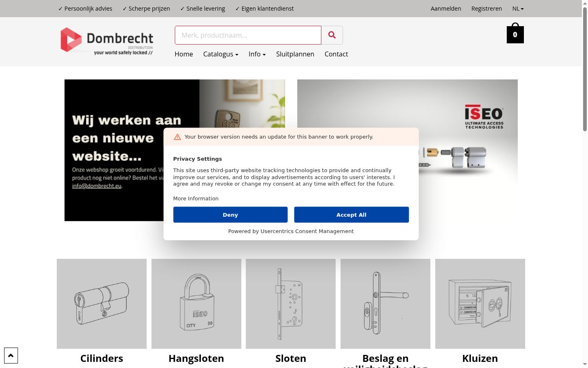Image resolution: width=588 pixels, height=368 pixels.
Task: Open the Beslag door handle image
Action: 385,304
